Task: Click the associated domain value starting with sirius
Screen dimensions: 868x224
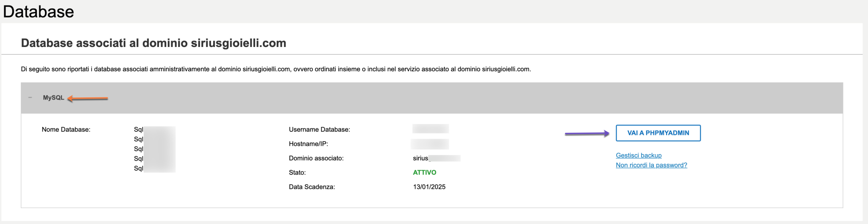Action: click(436, 158)
